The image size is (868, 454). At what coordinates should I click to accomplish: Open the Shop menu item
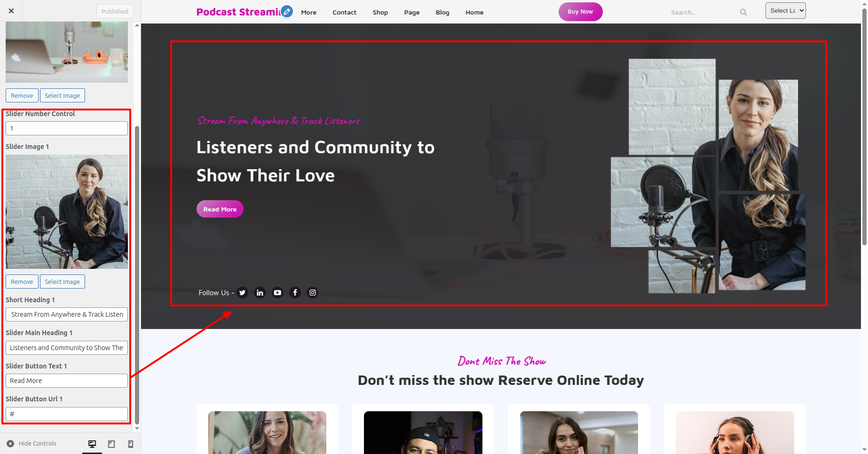pos(380,13)
